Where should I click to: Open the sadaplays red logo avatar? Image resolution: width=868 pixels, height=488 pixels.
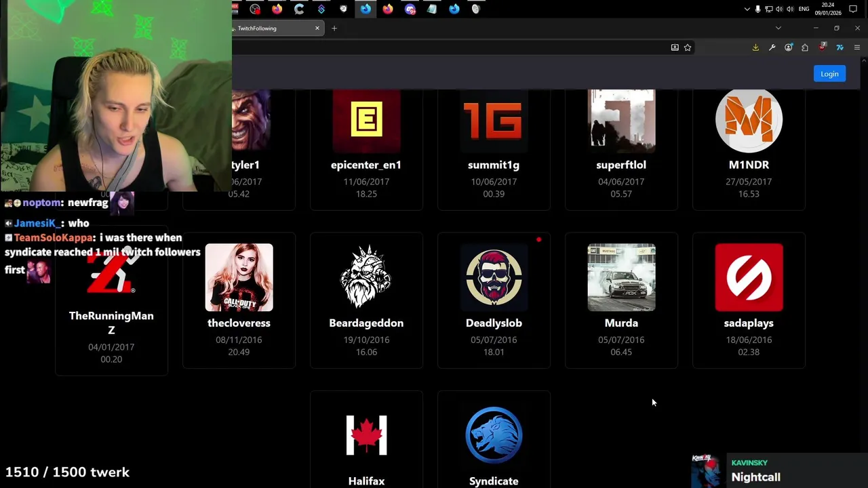[x=749, y=277]
